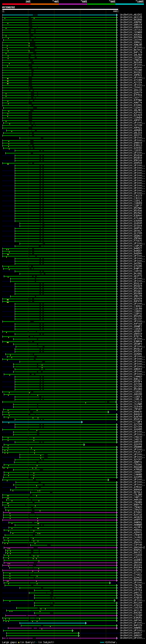Select hit label UniRef100_C5WZS8

click(131, 60)
